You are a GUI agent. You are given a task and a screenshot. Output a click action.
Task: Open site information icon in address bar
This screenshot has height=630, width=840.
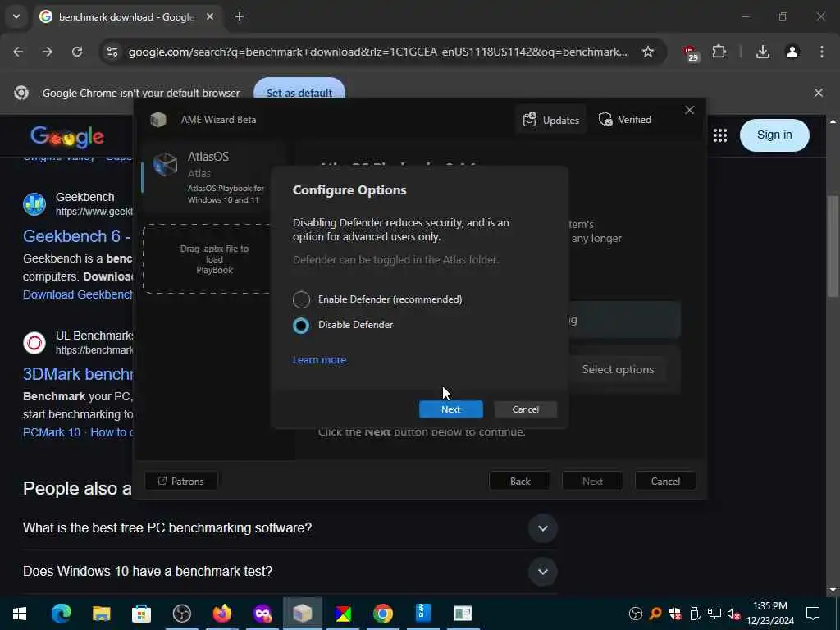[112, 52]
